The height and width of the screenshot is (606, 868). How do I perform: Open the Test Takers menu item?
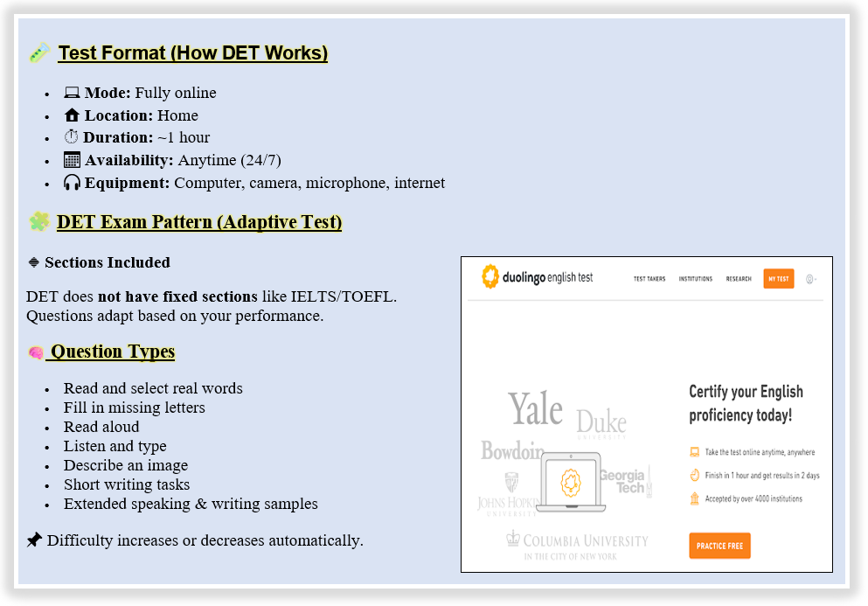pyautogui.click(x=649, y=279)
